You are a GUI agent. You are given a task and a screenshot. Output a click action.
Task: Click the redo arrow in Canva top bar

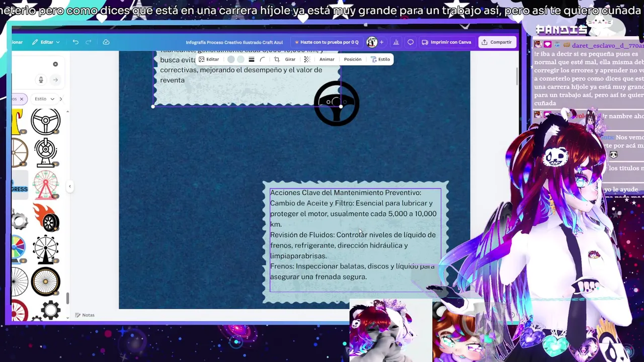click(89, 42)
